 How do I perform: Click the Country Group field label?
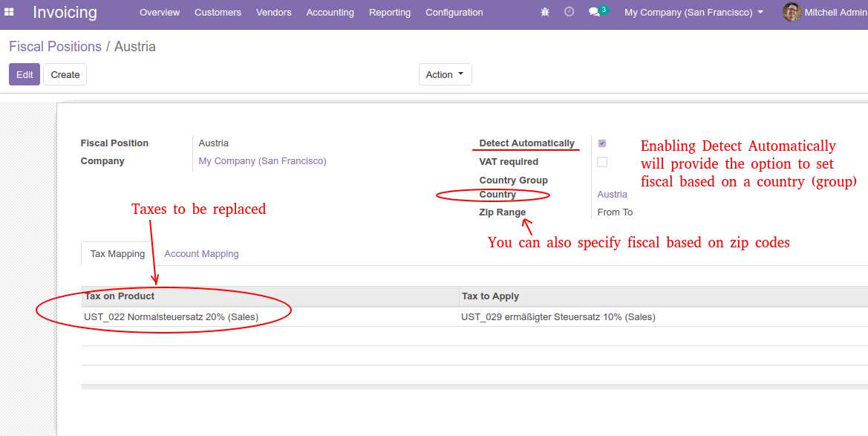click(x=513, y=180)
